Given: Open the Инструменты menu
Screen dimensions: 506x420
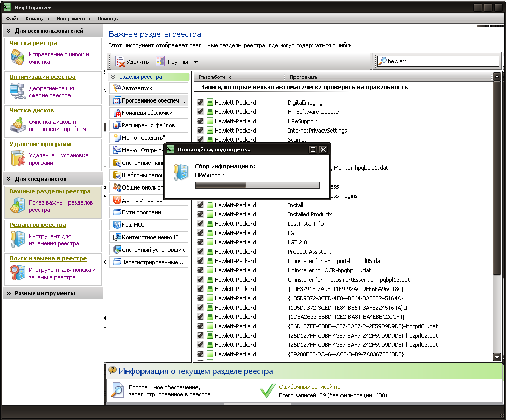Looking at the screenshot, I should click(x=73, y=18).
